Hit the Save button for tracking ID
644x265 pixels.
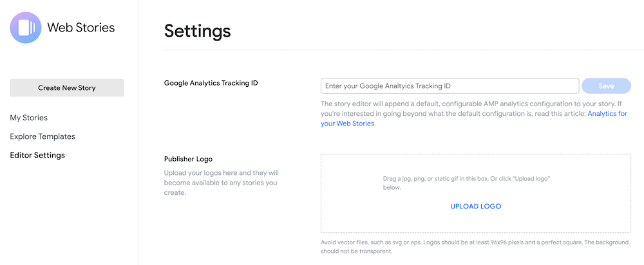point(606,86)
